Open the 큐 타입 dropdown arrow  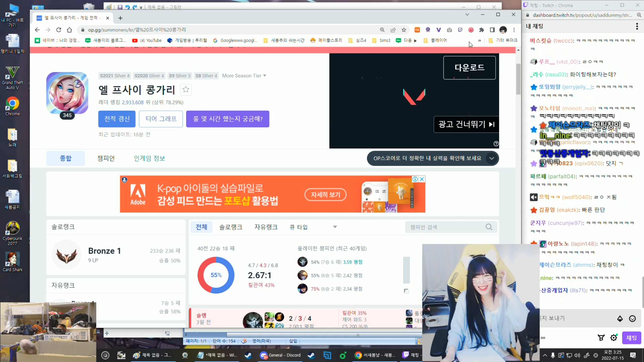[x=335, y=227]
